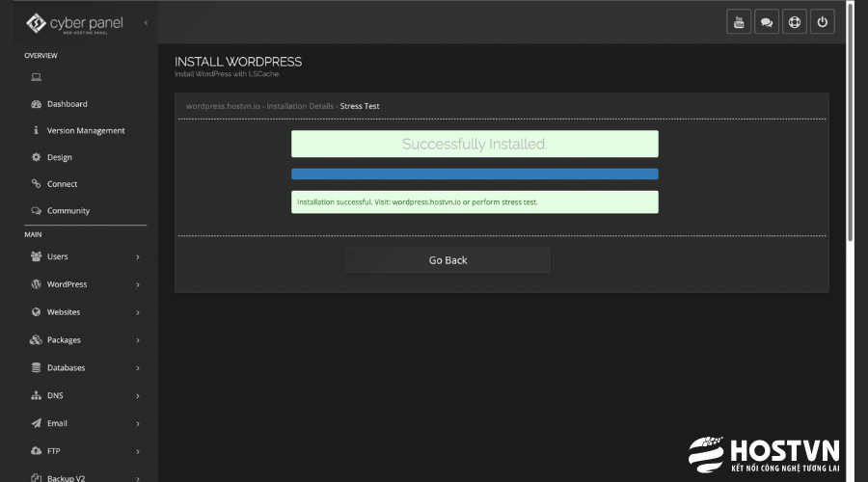
Task: Click the CyberPanel logo
Action: (x=74, y=23)
